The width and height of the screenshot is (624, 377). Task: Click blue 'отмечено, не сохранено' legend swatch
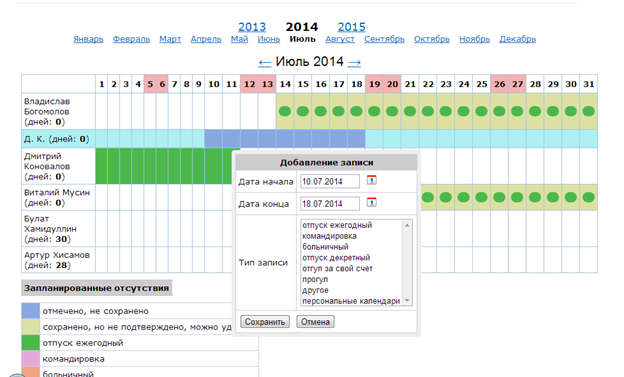[x=31, y=311]
